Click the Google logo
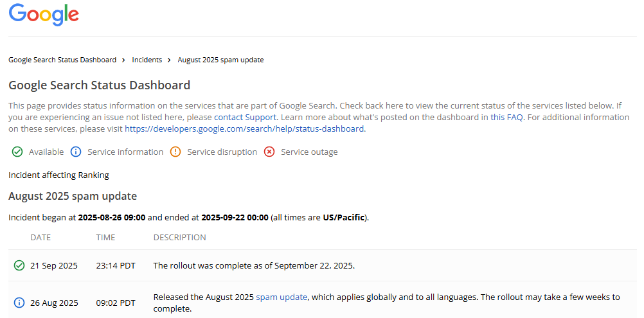Screen dimensions: 644x318 [44, 14]
